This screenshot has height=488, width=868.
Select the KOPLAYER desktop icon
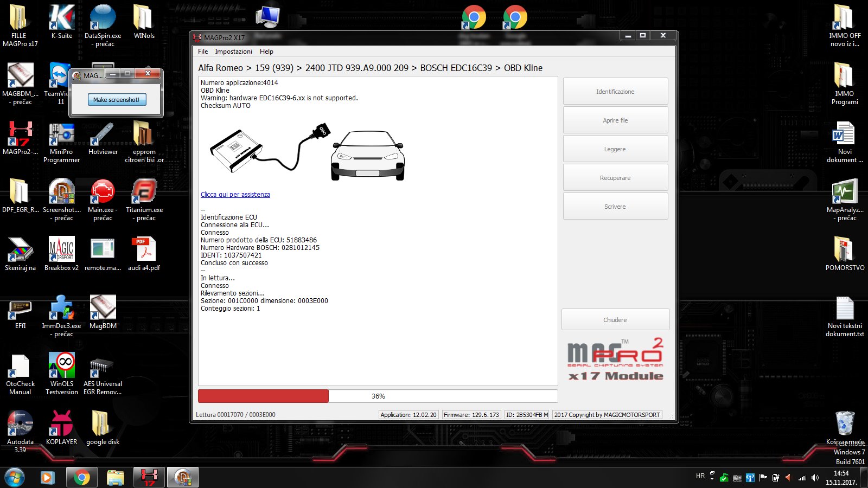click(62, 428)
